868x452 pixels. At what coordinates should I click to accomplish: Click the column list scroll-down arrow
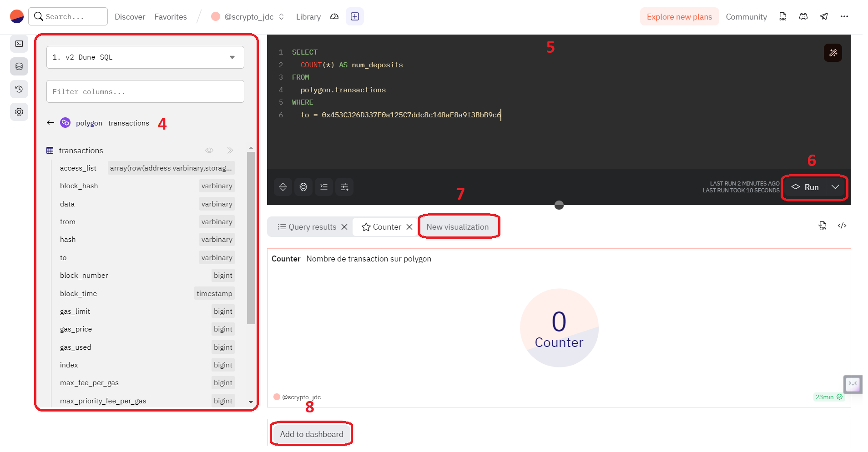tap(251, 402)
